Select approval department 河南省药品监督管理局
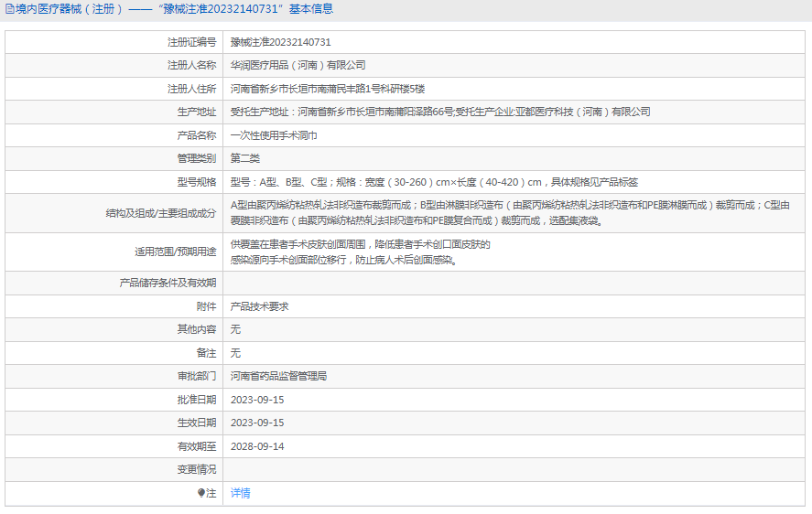The height and width of the screenshot is (514, 812). [278, 376]
